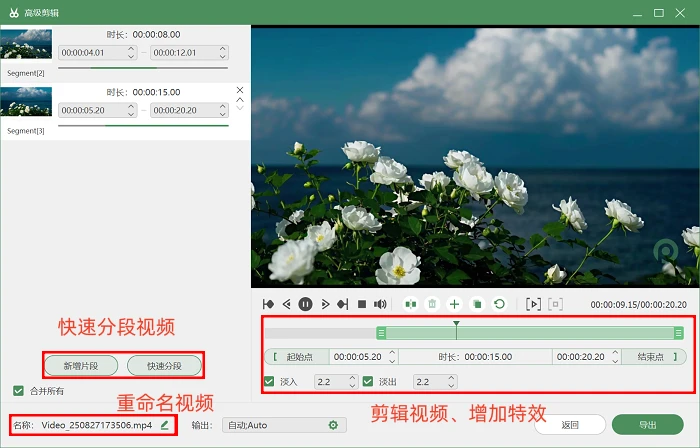Step back one frame

[287, 304]
